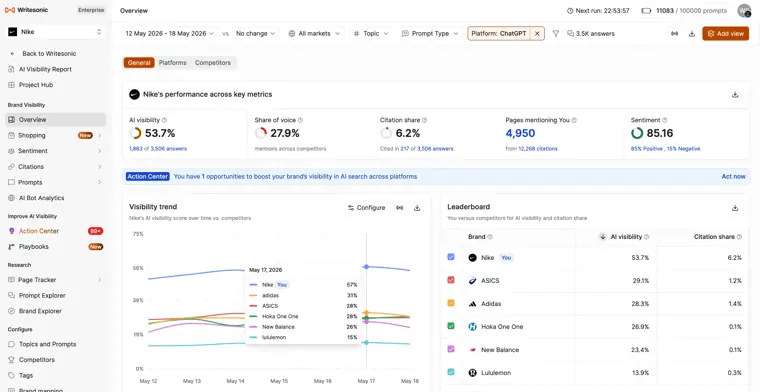Click the filter funnel icon
The height and width of the screenshot is (392, 760).
click(555, 33)
